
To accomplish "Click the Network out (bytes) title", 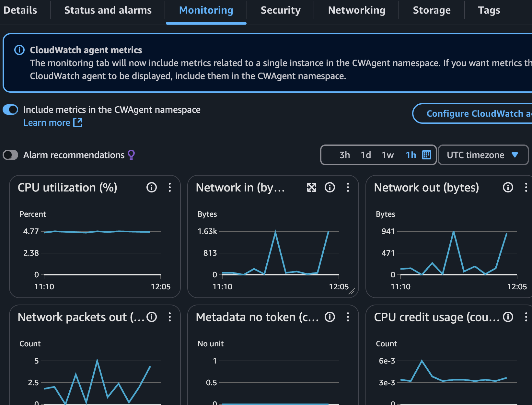I will 426,188.
